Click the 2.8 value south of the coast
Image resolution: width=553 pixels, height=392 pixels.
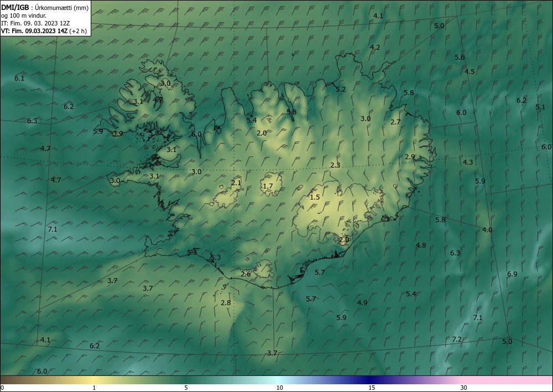pyautogui.click(x=226, y=302)
